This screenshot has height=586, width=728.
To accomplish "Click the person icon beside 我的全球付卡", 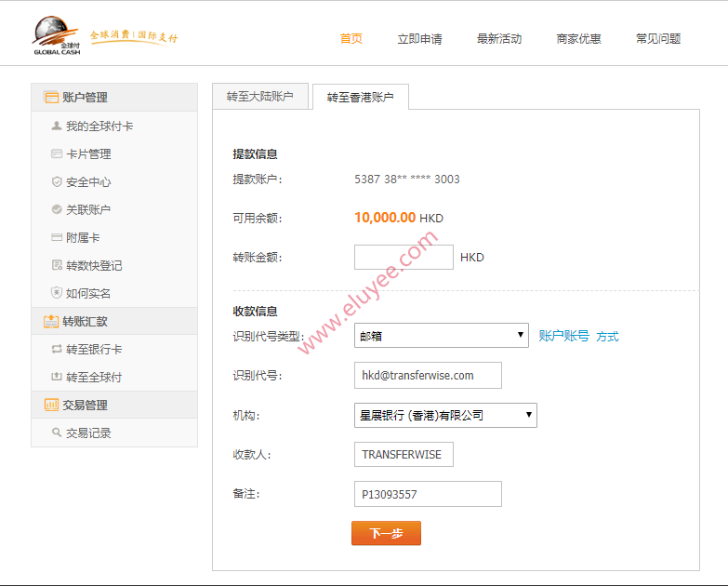I will click(57, 126).
